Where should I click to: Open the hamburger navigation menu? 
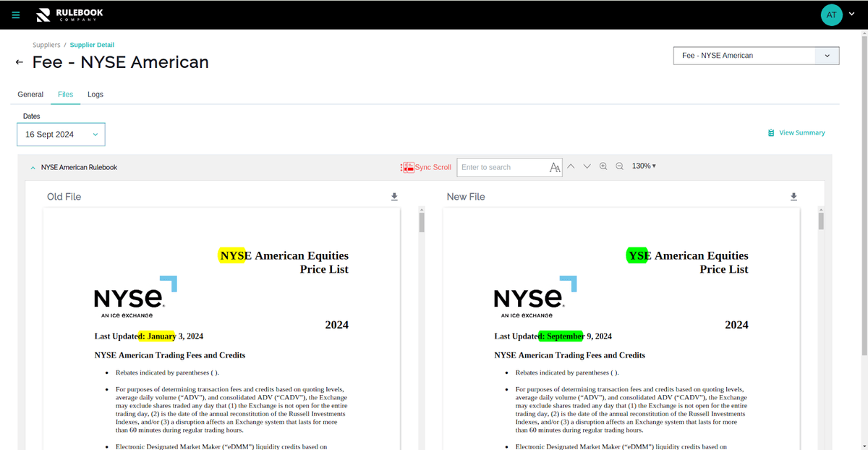pyautogui.click(x=15, y=14)
